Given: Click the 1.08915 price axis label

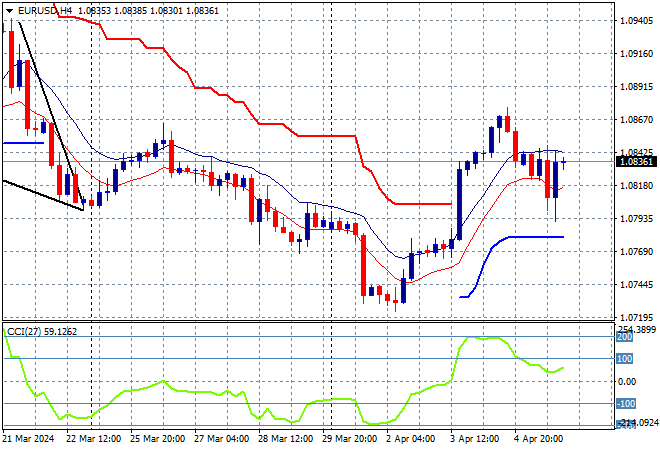Looking at the screenshot, I should click(637, 87).
